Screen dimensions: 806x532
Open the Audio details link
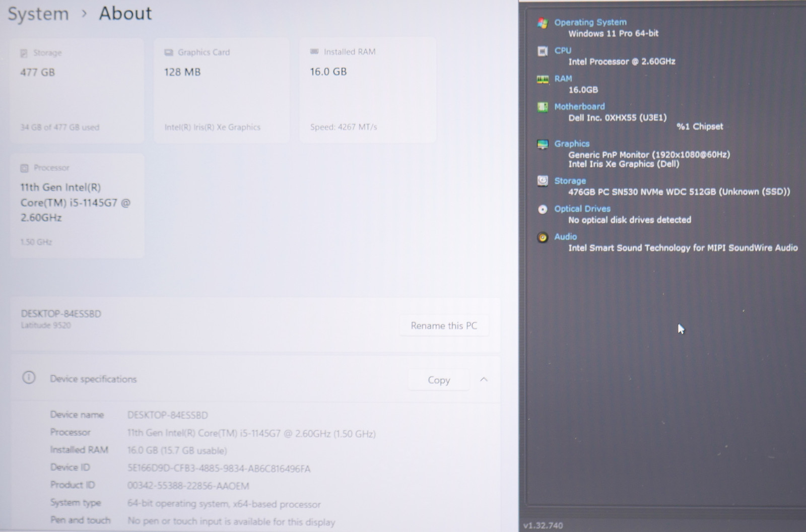coord(565,236)
